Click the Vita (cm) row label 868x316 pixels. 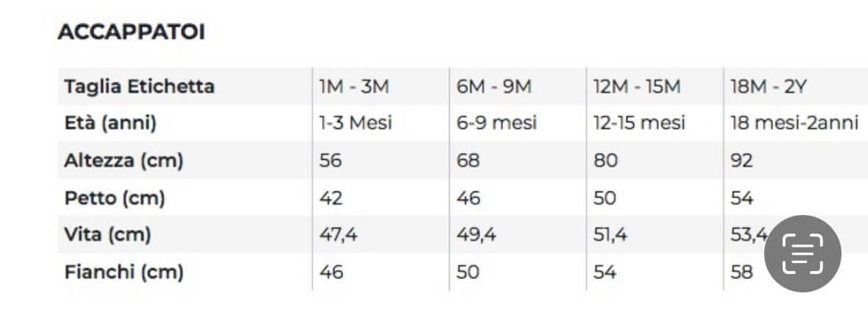[107, 235]
